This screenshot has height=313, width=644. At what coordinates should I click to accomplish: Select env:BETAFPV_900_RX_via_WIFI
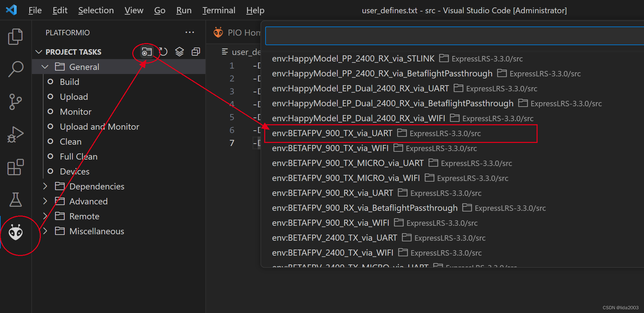(453, 223)
